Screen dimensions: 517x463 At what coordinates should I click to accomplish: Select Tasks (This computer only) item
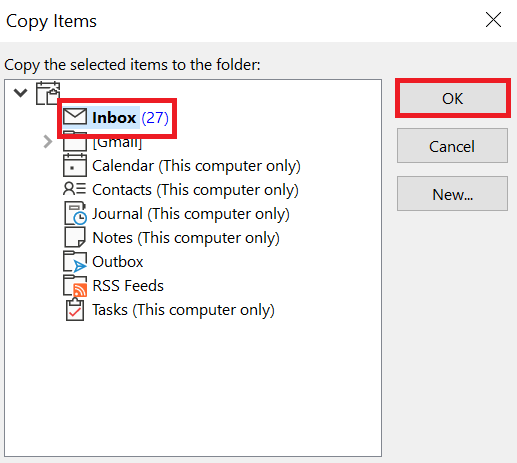[183, 310]
